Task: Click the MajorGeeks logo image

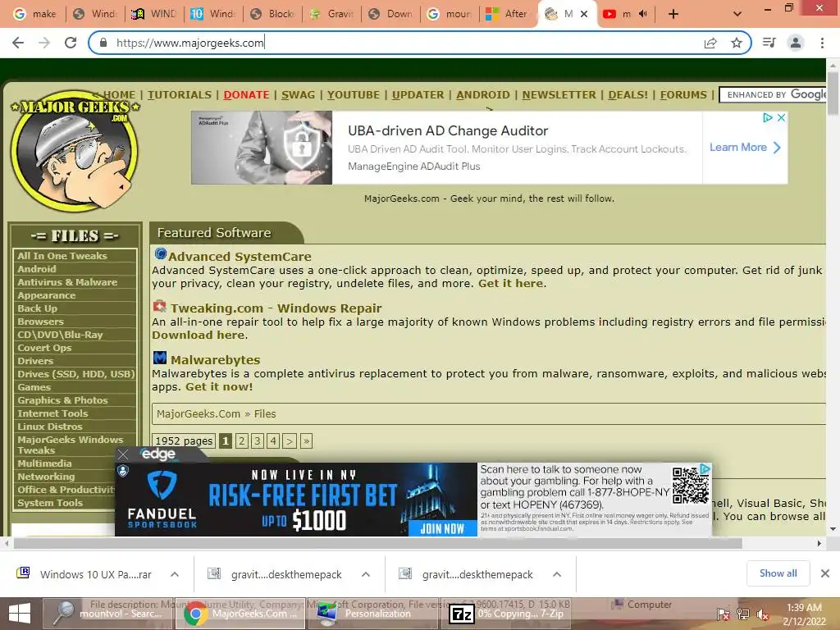Action: point(75,150)
